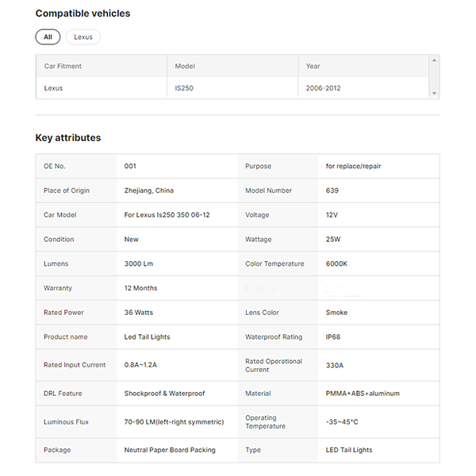The height and width of the screenshot is (476, 476).
Task: Click the Zhejiang, China origin value
Action: pos(149,190)
